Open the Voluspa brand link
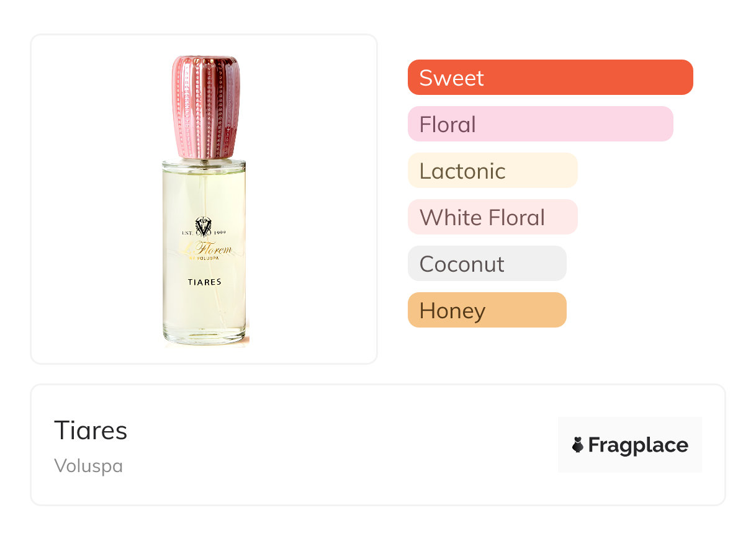Viewport: 756px width, 536px height. pyautogui.click(x=88, y=465)
